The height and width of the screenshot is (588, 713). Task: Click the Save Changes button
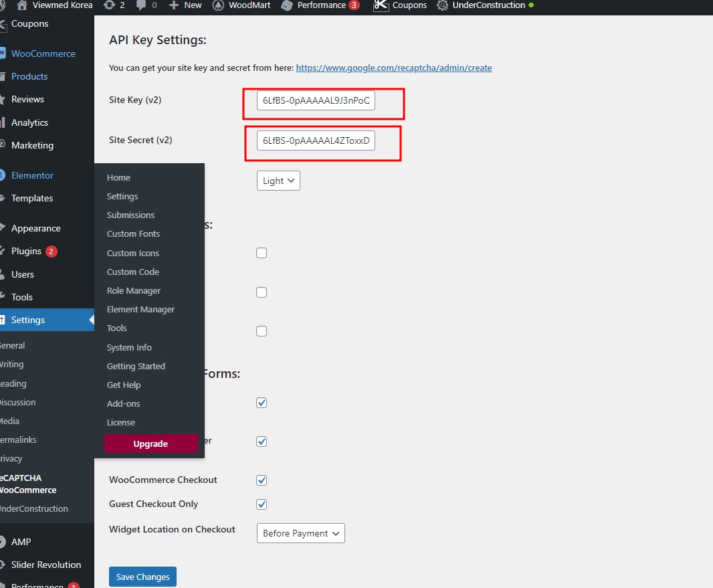(142, 577)
